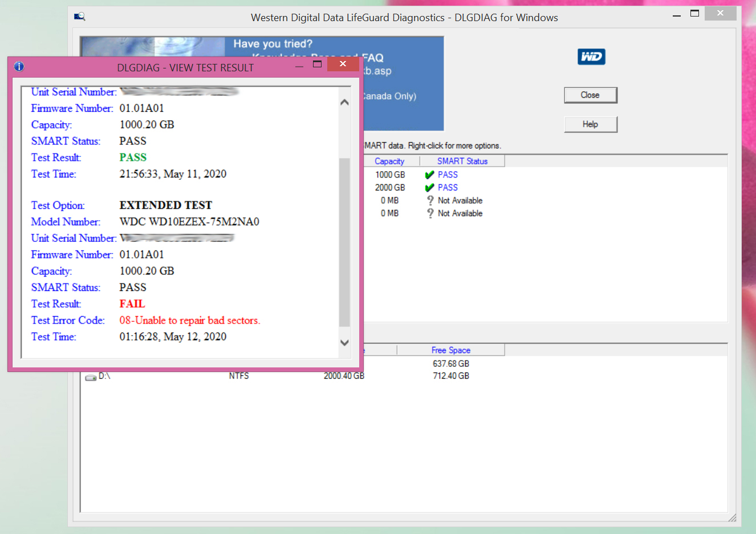
Task: Click '08-Unable to repair bad sectors.' error text
Action: tap(190, 321)
